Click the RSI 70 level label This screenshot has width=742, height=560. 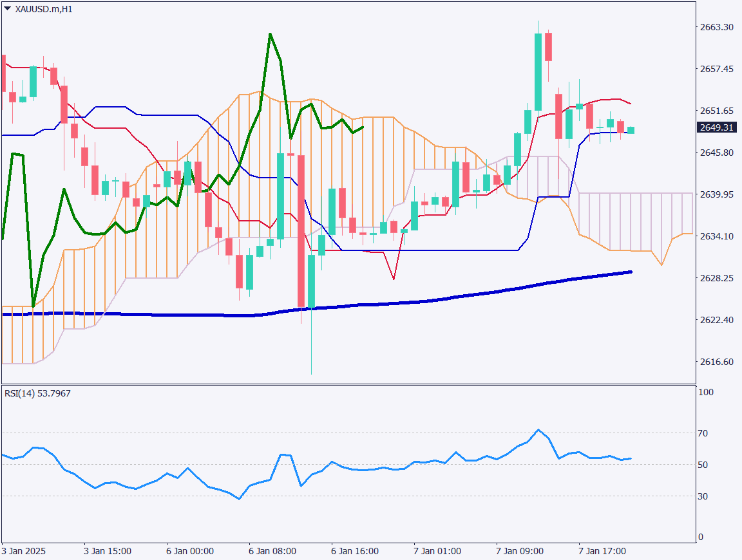pos(703,433)
